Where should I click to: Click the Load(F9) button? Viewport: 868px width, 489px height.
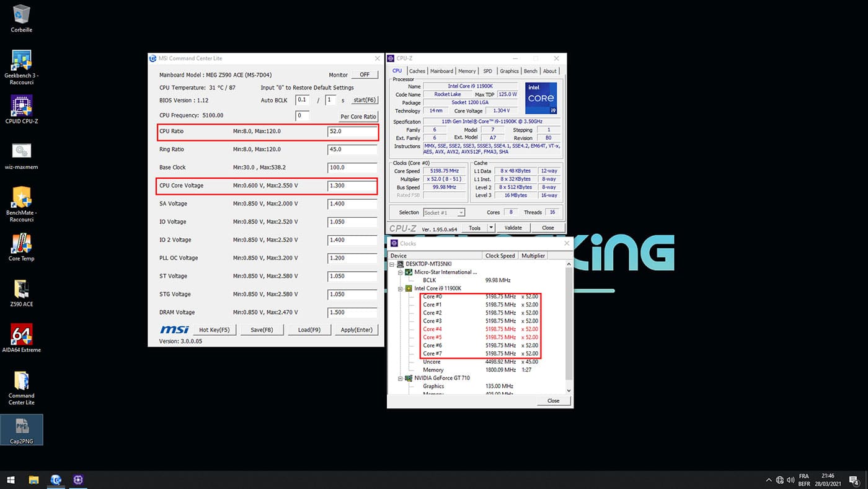click(309, 330)
